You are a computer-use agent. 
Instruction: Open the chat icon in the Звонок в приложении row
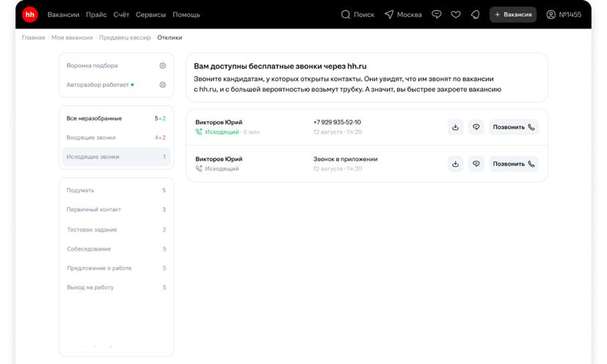tap(476, 164)
